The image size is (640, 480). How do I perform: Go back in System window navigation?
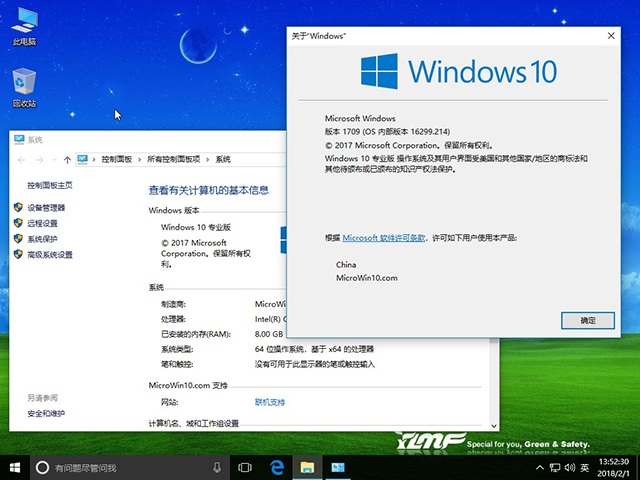click(22, 160)
